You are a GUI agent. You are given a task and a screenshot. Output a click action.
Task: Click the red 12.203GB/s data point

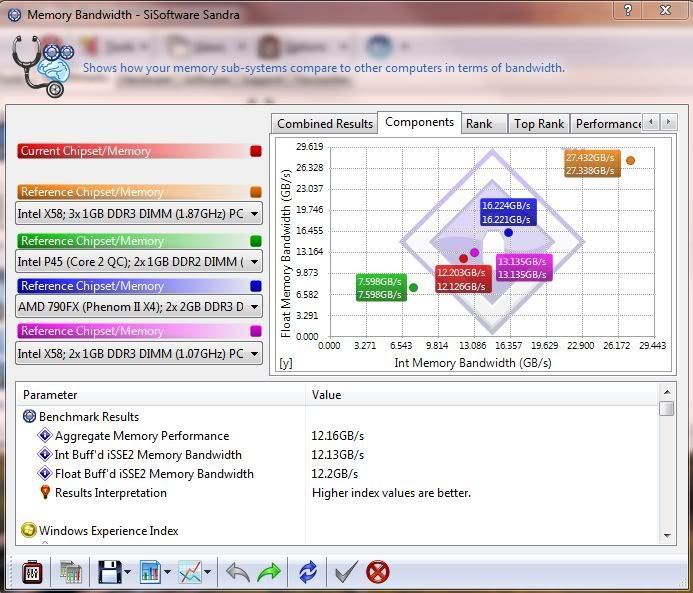pyautogui.click(x=464, y=258)
